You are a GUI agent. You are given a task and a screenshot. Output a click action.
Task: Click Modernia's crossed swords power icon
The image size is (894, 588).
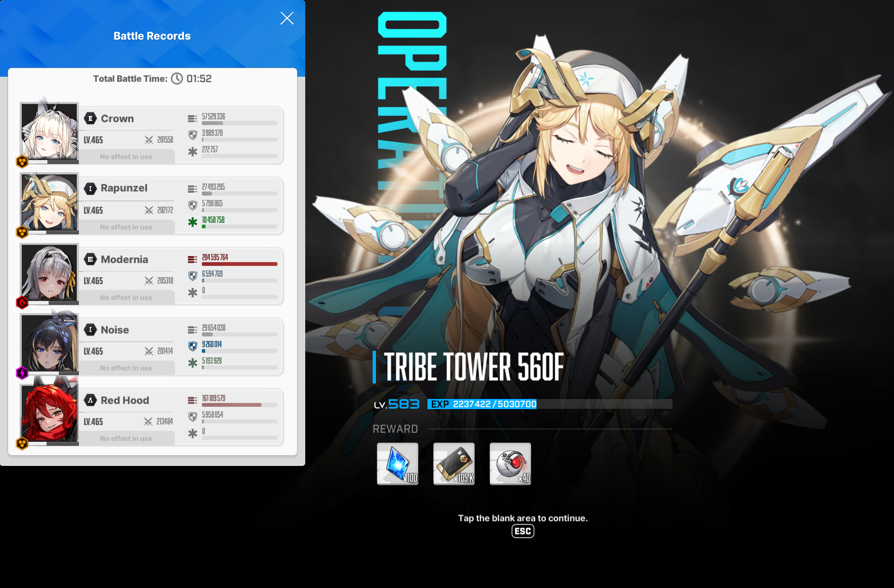coord(149,281)
